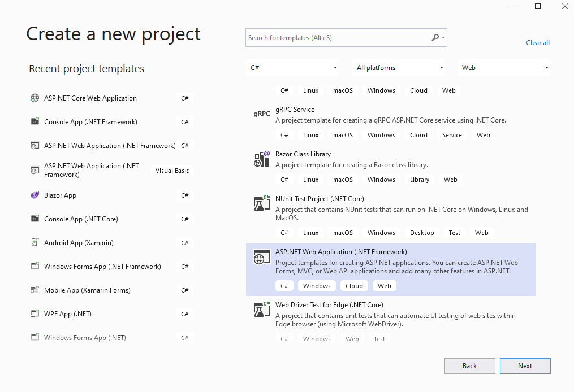Click the search magnifier icon
The height and width of the screenshot is (392, 574).
(x=433, y=37)
